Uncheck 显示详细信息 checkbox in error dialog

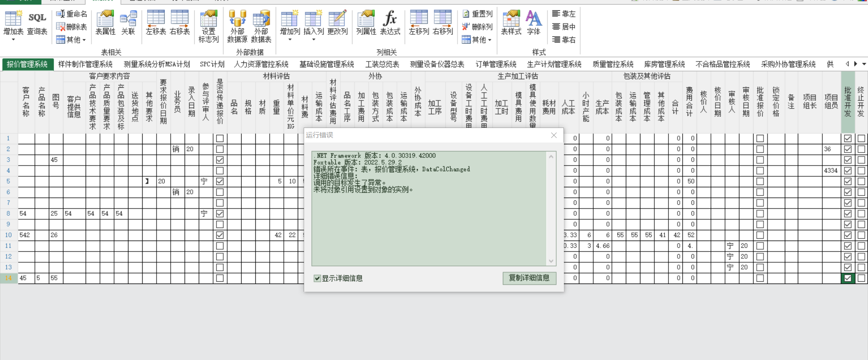[x=318, y=278]
